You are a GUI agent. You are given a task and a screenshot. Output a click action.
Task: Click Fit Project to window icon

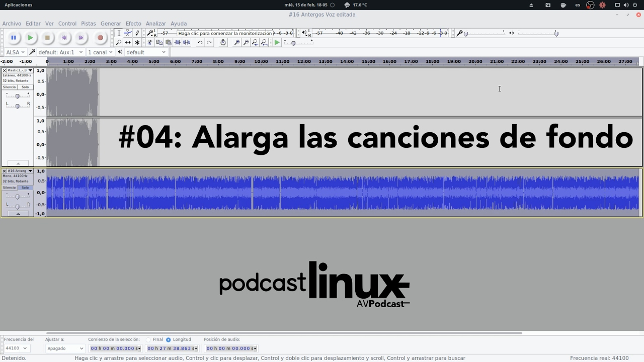click(x=264, y=43)
